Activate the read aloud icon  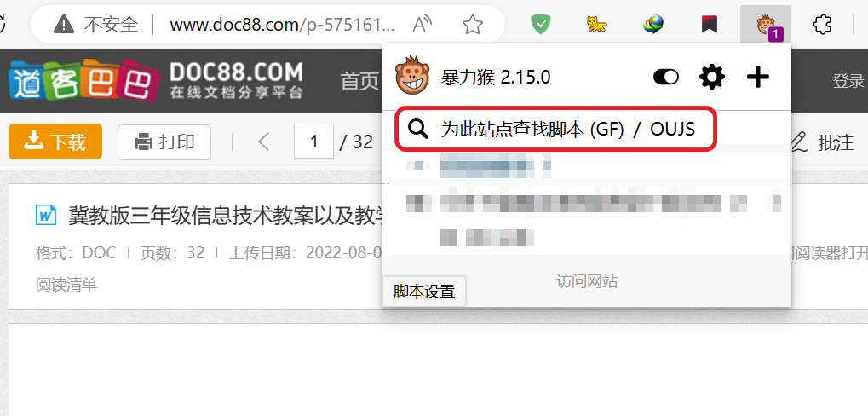click(423, 25)
